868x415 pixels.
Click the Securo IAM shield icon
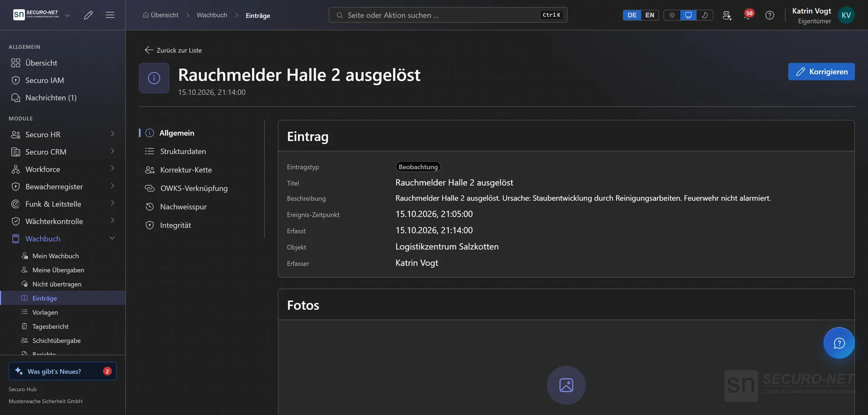tap(16, 80)
